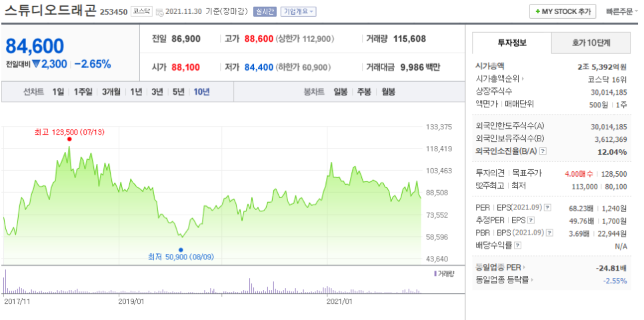The height and width of the screenshot is (320, 644).
Task: Click the 시가 88,100 value
Action: (x=186, y=67)
